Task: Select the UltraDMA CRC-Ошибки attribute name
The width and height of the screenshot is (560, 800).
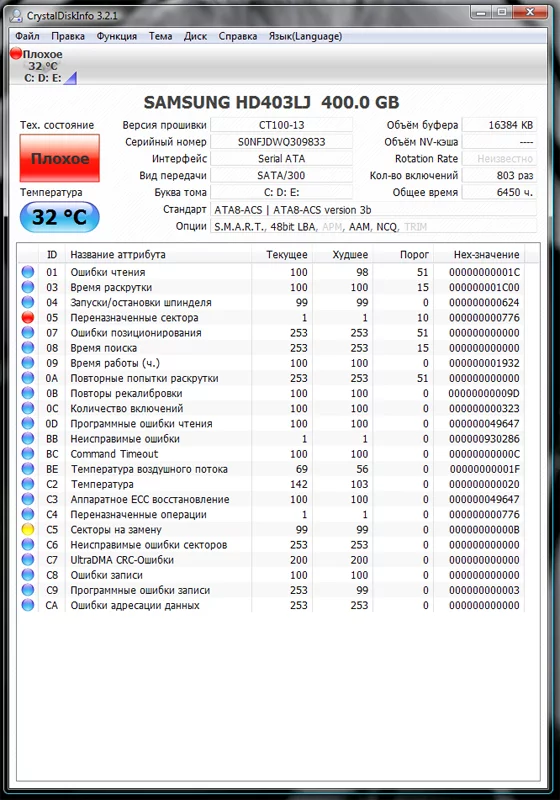Action: 122,560
